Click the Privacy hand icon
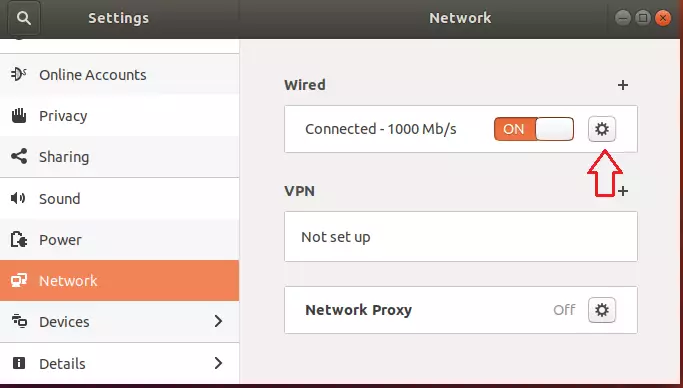The width and height of the screenshot is (683, 388). (x=19, y=115)
